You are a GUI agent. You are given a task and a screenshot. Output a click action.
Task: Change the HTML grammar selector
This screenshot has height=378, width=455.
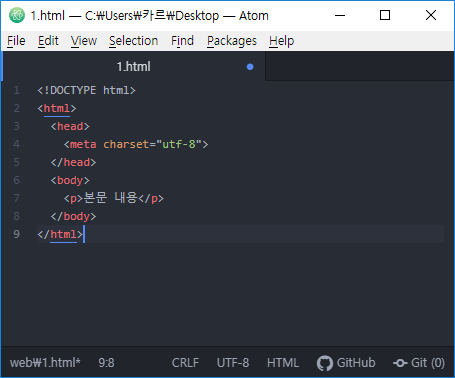coord(283,362)
